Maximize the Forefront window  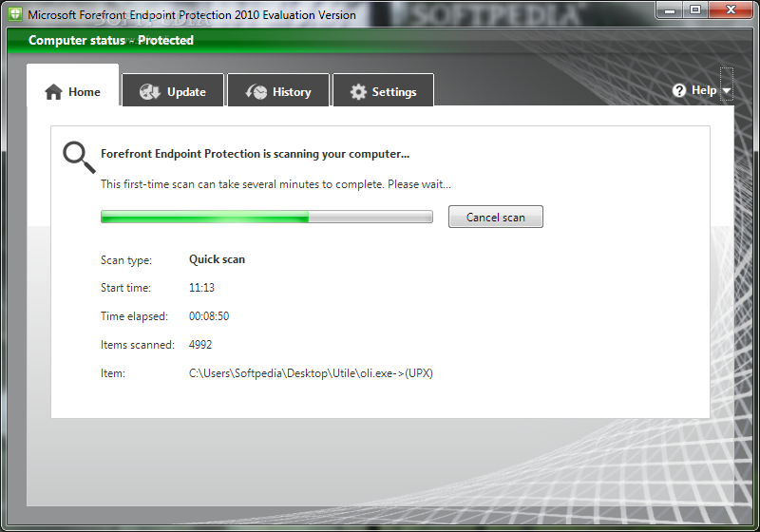coord(695,9)
